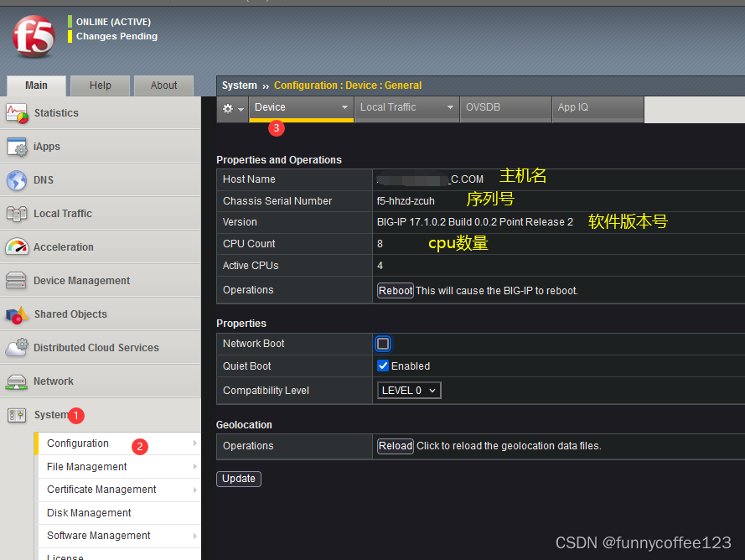Click the System sidebar label
The image size is (745, 560).
coord(51,415)
